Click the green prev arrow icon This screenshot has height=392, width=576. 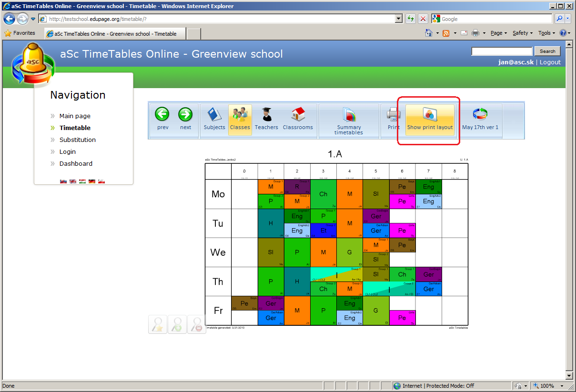162,115
